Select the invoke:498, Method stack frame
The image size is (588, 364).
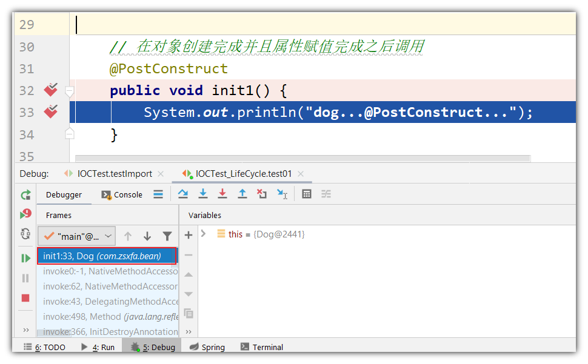[108, 316]
